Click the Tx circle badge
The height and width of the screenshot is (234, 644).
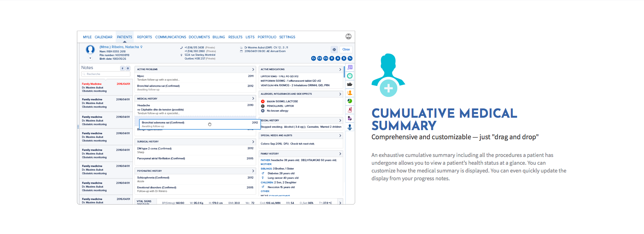350,58
